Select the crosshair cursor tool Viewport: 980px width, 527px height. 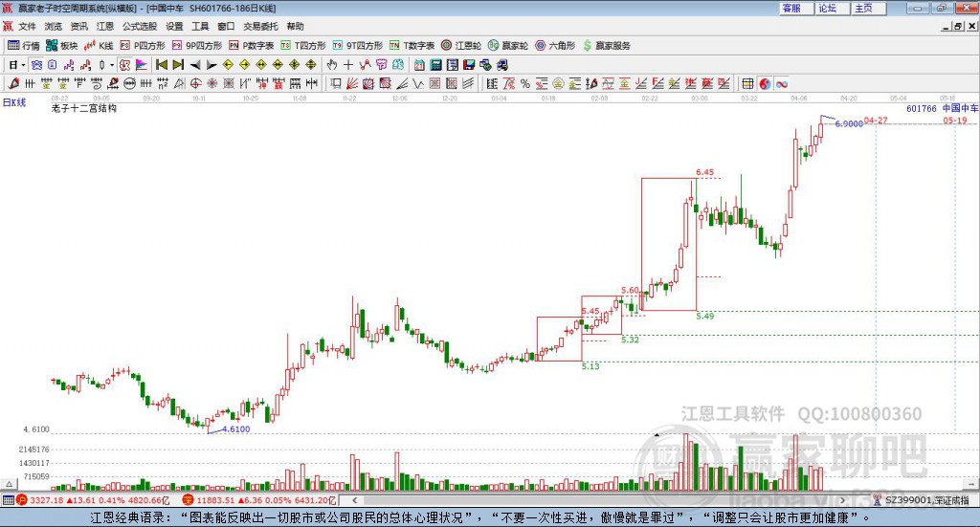(x=349, y=65)
